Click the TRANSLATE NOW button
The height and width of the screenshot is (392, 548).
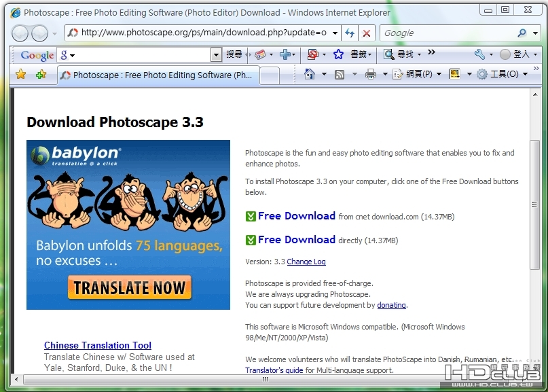point(130,287)
